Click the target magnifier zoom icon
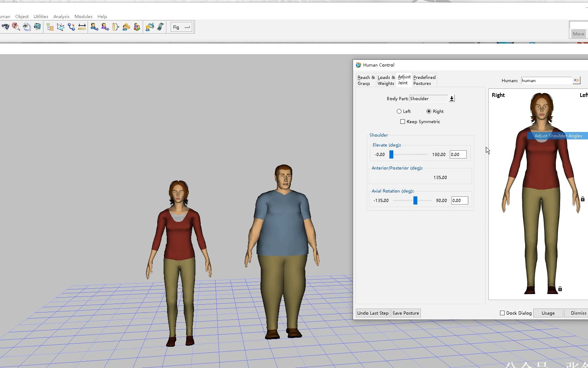 16,27
